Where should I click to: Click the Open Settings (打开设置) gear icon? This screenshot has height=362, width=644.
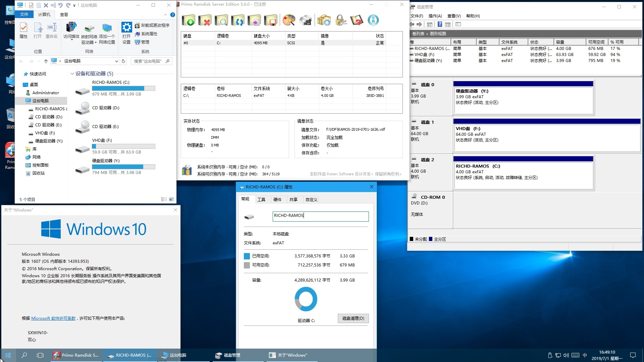(126, 33)
